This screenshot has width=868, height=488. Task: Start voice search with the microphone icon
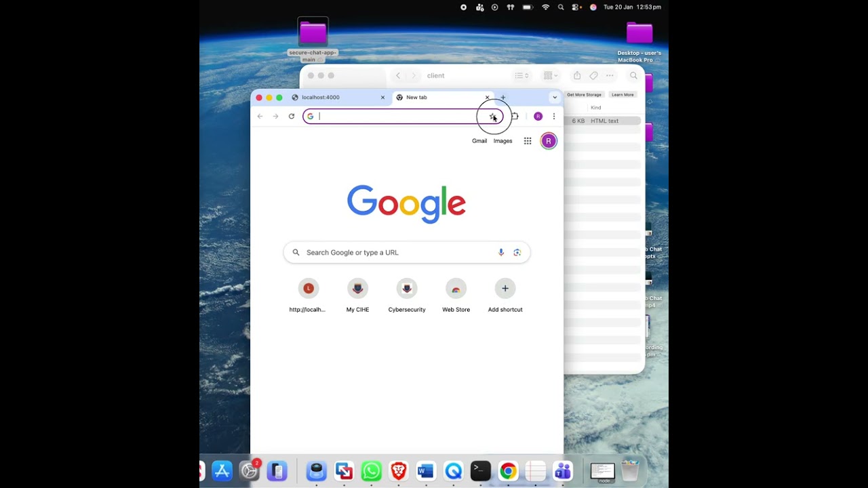click(501, 252)
